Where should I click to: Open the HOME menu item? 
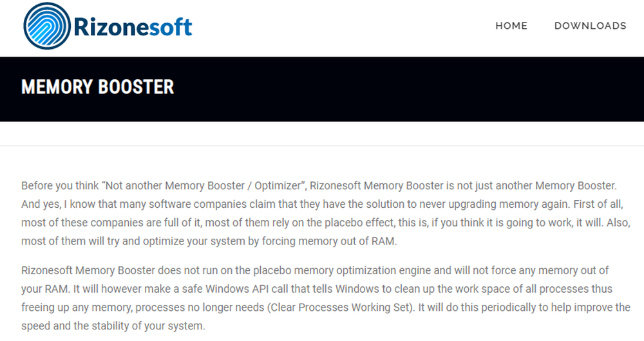[x=511, y=26]
